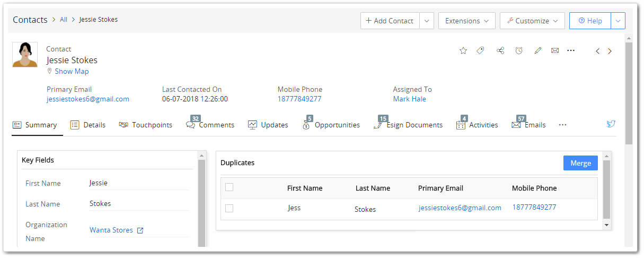Check the select-all duplicates header checkbox
The image size is (644, 258).
coord(229,187)
